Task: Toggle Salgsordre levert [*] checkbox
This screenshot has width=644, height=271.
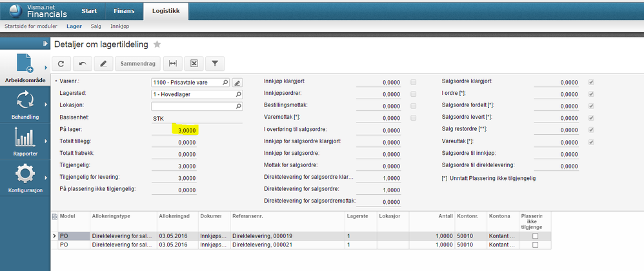Action: click(x=591, y=118)
